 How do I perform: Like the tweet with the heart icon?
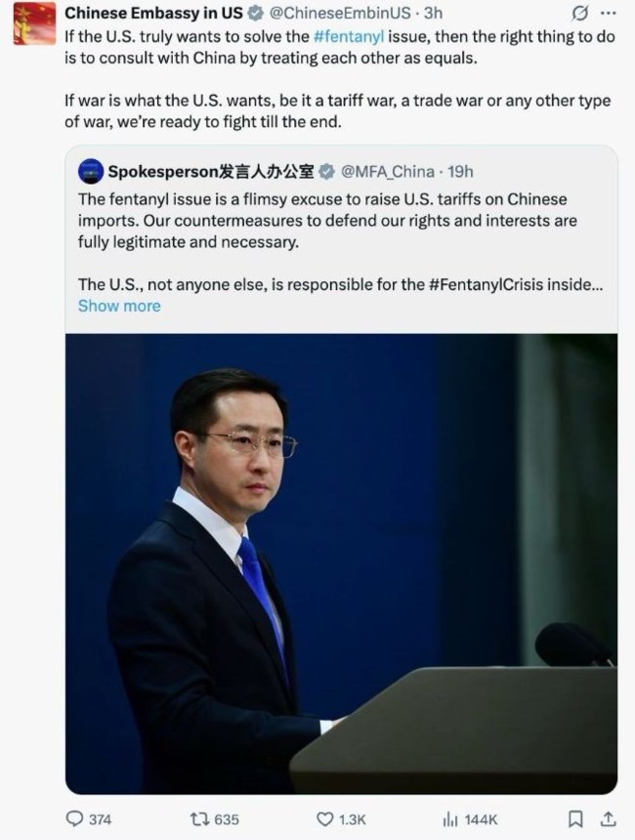coord(324,819)
